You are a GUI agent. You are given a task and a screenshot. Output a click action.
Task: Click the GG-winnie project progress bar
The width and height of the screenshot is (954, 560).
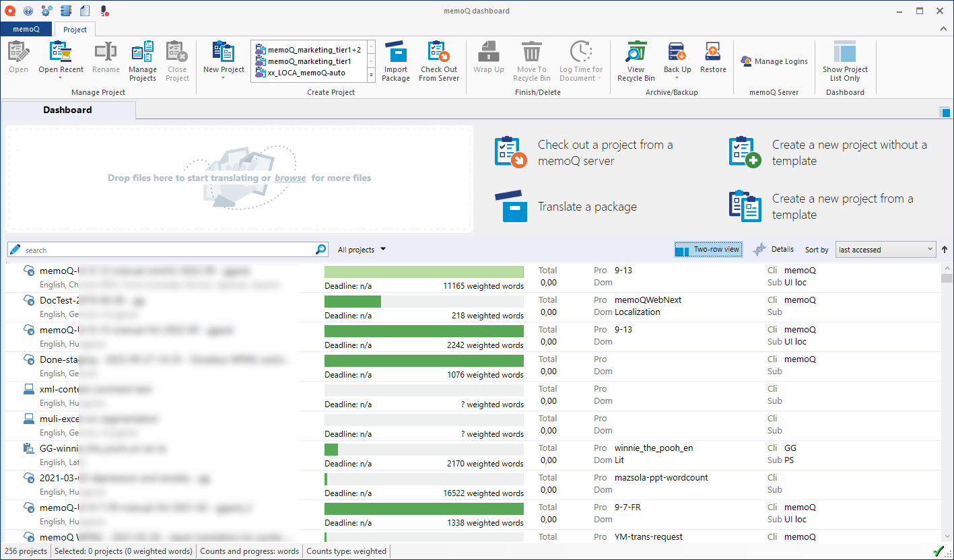tap(423, 450)
